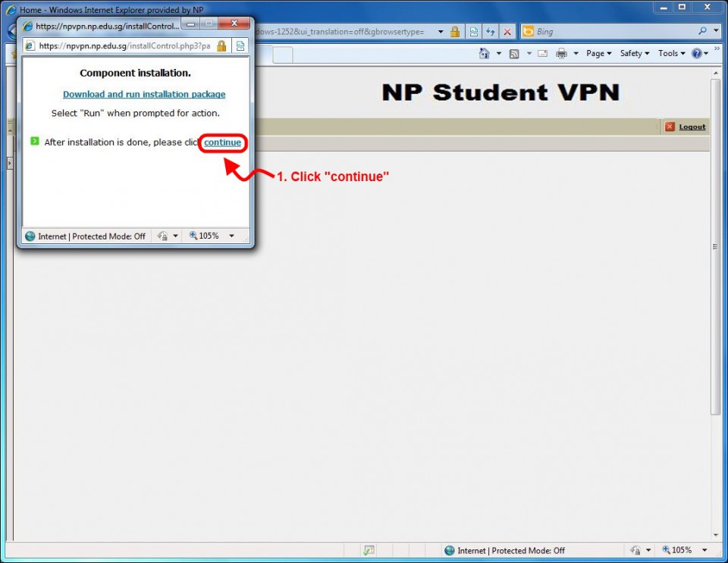Screen dimensions: 728x563
Task: Click the page icon in popup address bar
Action: click(30, 46)
